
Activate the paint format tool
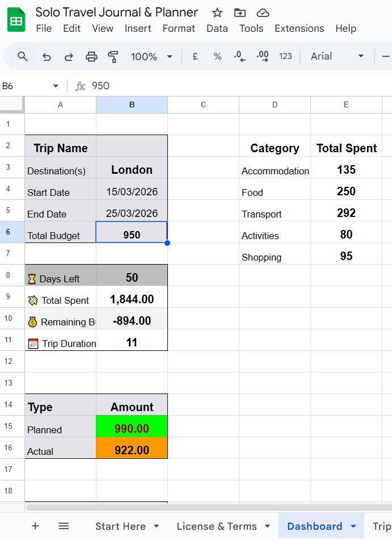click(113, 56)
